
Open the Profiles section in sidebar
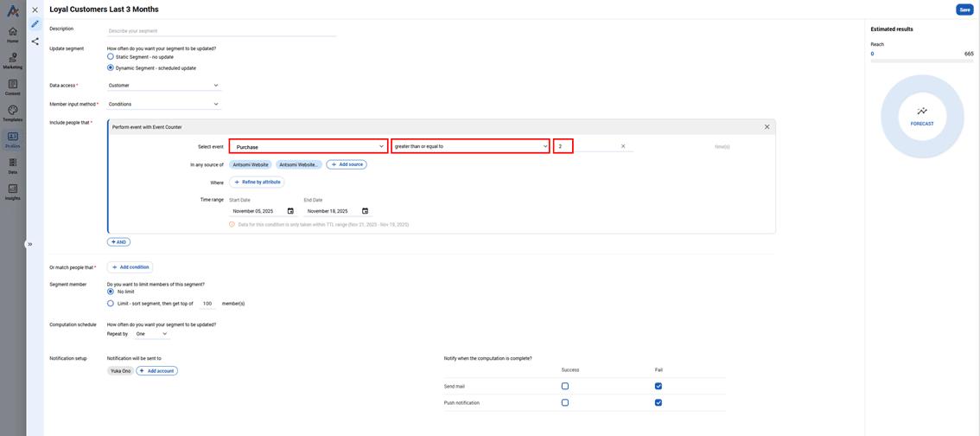click(x=12, y=139)
